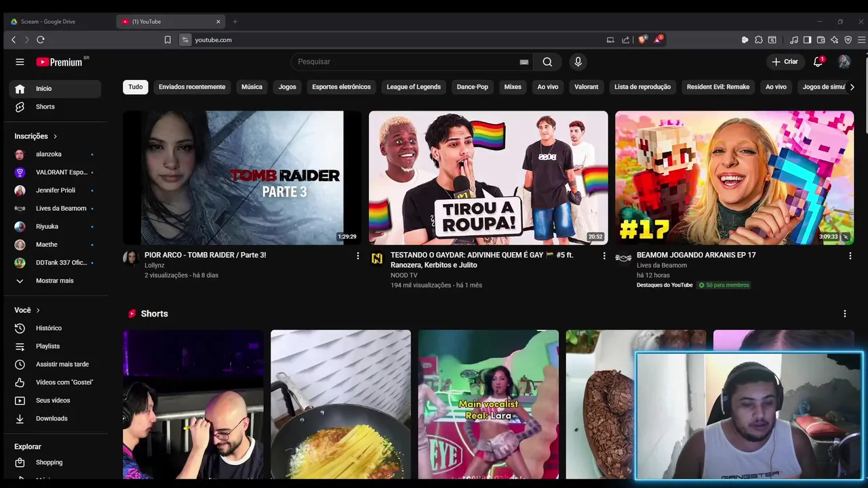Switch to the Scream - Google Drive tab
Viewport: 868px width, 488px height.
pyautogui.click(x=58, y=22)
